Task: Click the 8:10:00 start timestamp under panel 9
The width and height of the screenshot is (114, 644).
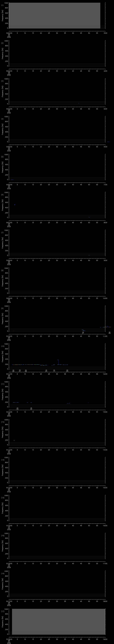Action: tap(9, 336)
